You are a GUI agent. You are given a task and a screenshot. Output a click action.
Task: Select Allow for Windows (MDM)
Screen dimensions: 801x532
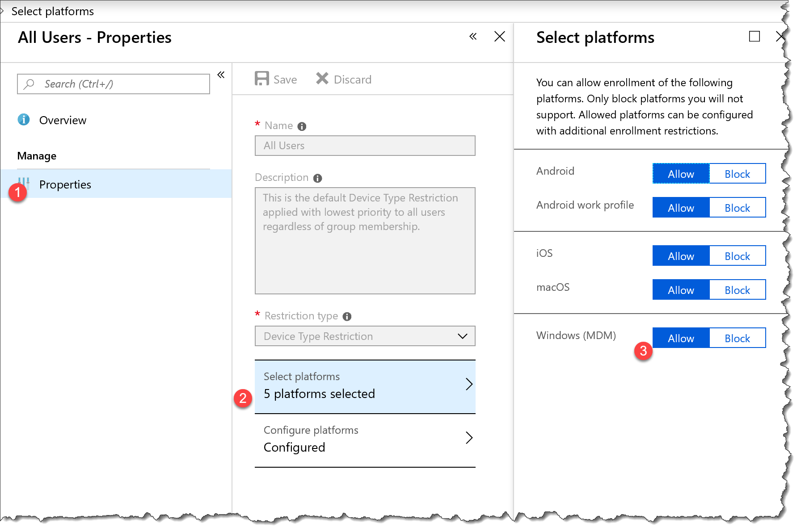pyautogui.click(x=681, y=338)
